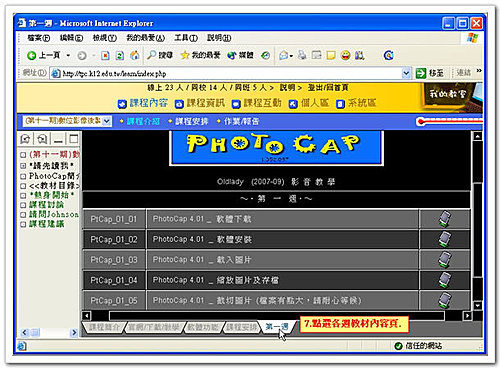Click the Refresh page toolbar icon

tap(120, 55)
